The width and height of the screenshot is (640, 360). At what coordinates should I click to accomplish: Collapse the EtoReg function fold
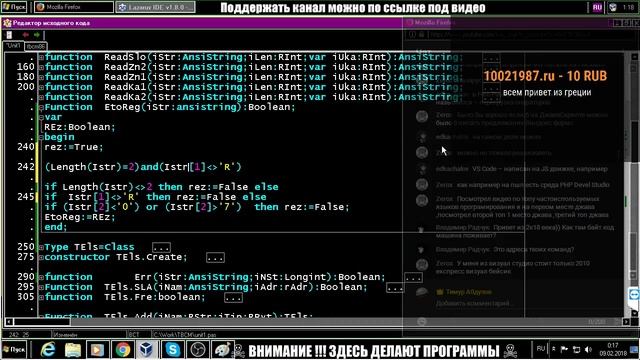[41, 107]
